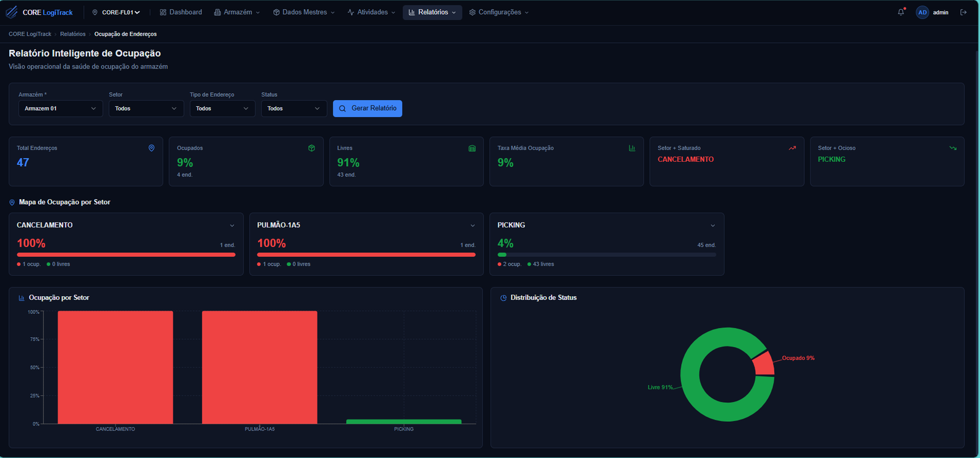Open the CORE-FL01 location selector
Image resolution: width=980 pixels, height=458 pixels.
click(x=116, y=12)
